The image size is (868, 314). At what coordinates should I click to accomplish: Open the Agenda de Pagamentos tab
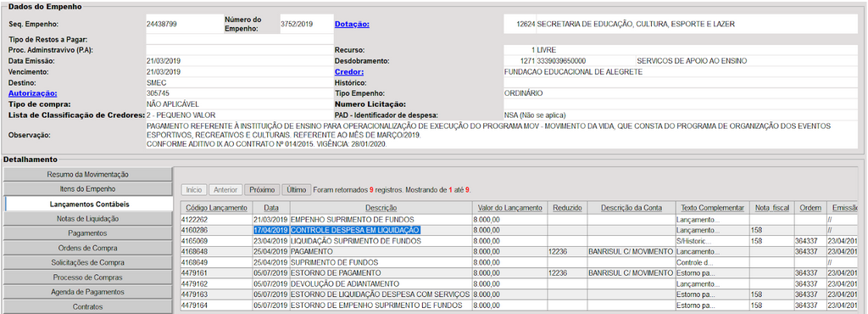(x=88, y=292)
